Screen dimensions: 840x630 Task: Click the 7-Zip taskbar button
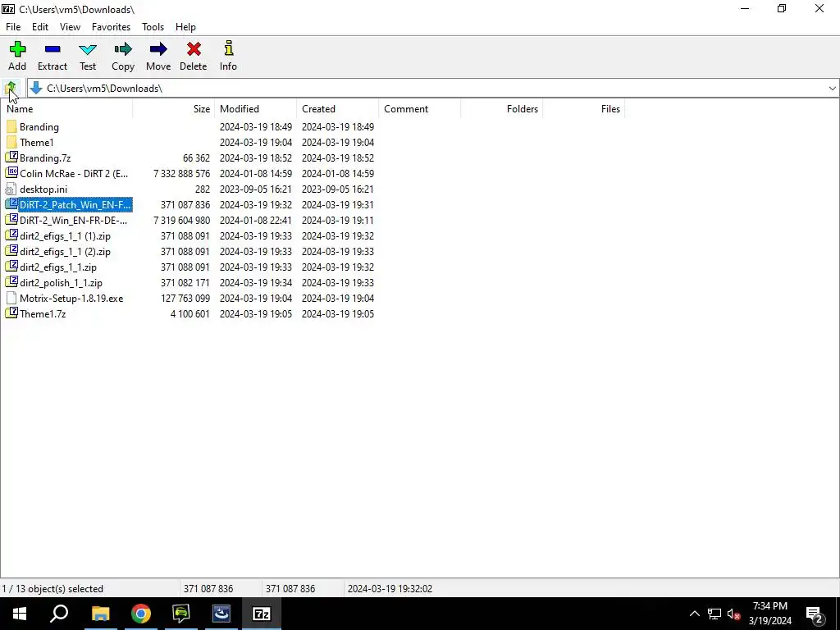tap(261, 614)
